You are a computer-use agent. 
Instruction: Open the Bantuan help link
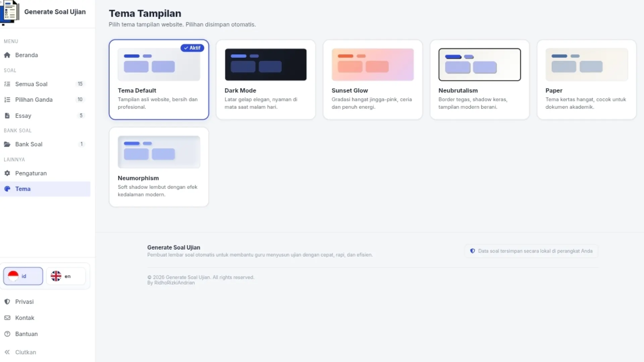click(45, 334)
